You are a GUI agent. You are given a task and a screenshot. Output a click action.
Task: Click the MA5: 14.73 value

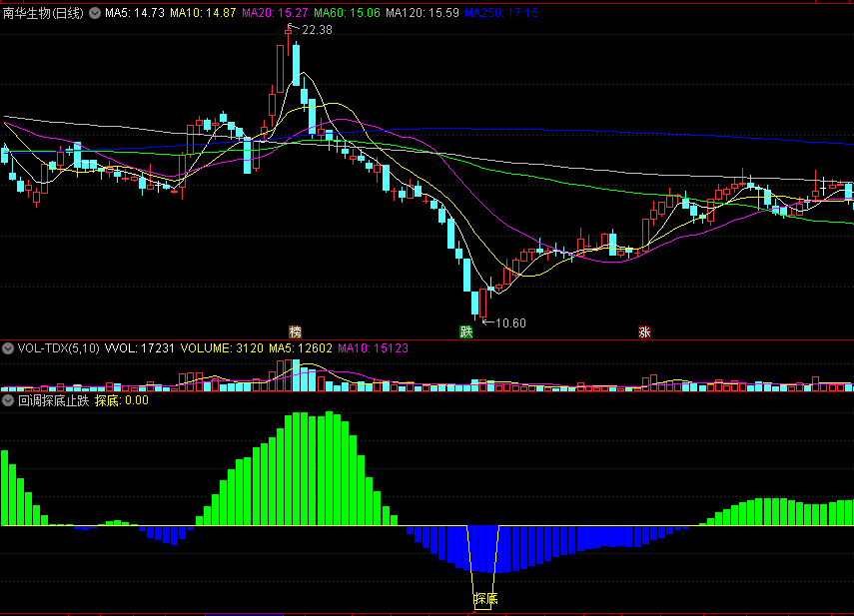[135, 13]
